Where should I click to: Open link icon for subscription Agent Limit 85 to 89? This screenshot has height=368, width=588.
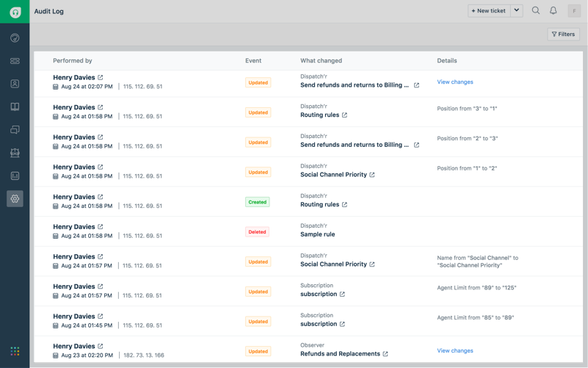pyautogui.click(x=342, y=324)
